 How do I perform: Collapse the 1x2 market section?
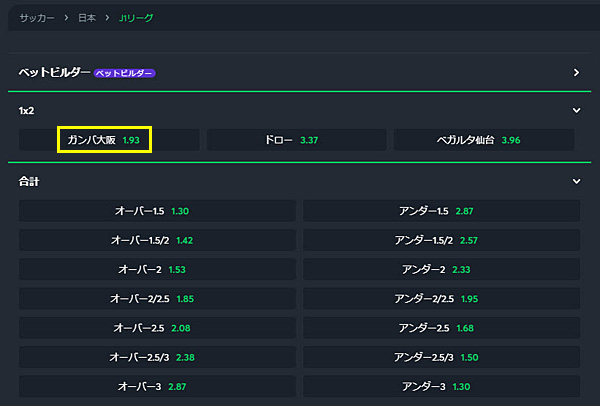tap(576, 110)
